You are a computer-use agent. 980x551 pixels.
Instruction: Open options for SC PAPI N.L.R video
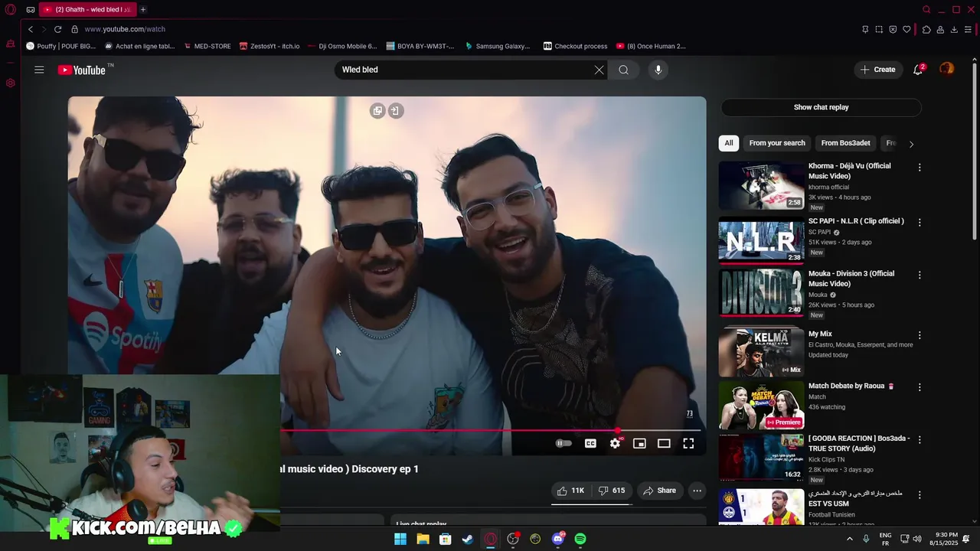[x=920, y=222]
